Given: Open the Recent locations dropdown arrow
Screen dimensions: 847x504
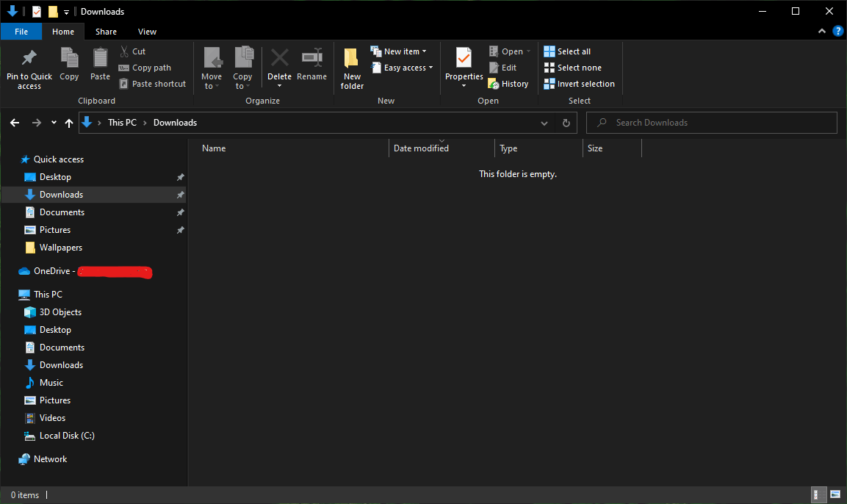Looking at the screenshot, I should pyautogui.click(x=54, y=123).
